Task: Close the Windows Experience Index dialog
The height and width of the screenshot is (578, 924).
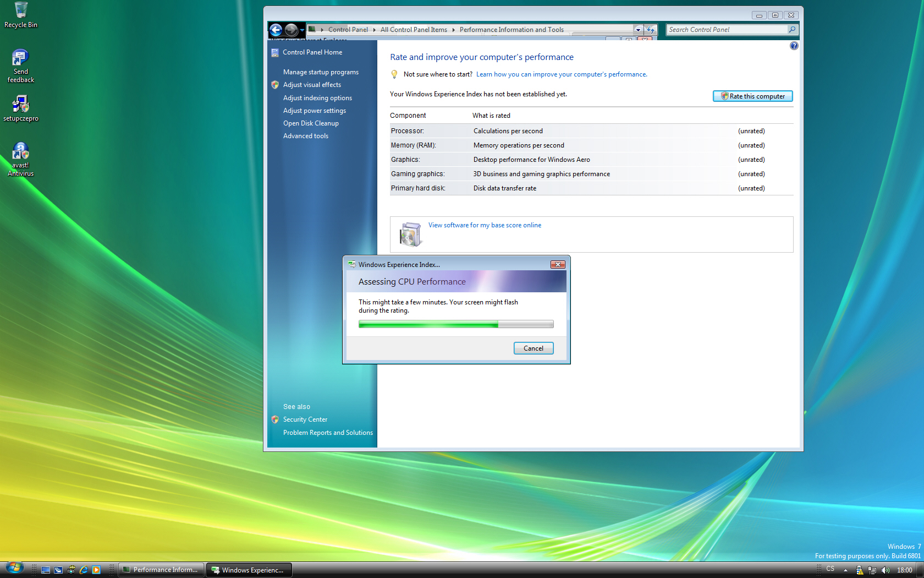Action: click(x=558, y=265)
